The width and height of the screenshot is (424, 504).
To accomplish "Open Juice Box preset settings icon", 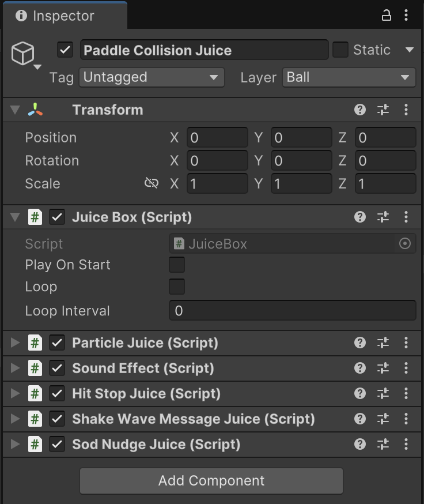I will tap(383, 217).
